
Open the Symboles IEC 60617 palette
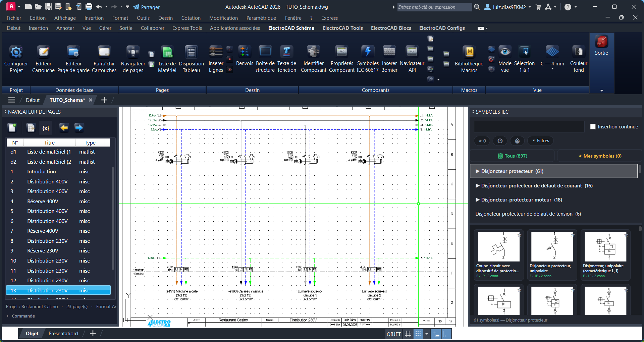click(368, 59)
